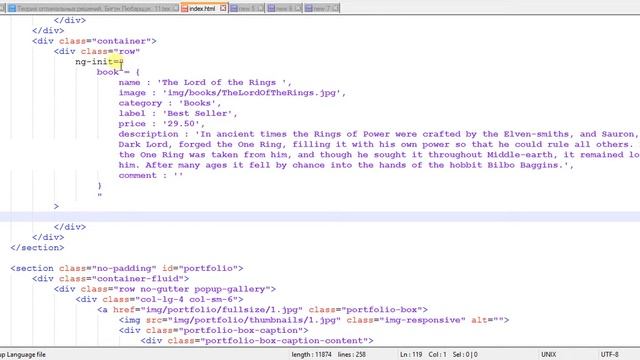Click the UNIX line-ending indicator in status bar

[x=548, y=354]
